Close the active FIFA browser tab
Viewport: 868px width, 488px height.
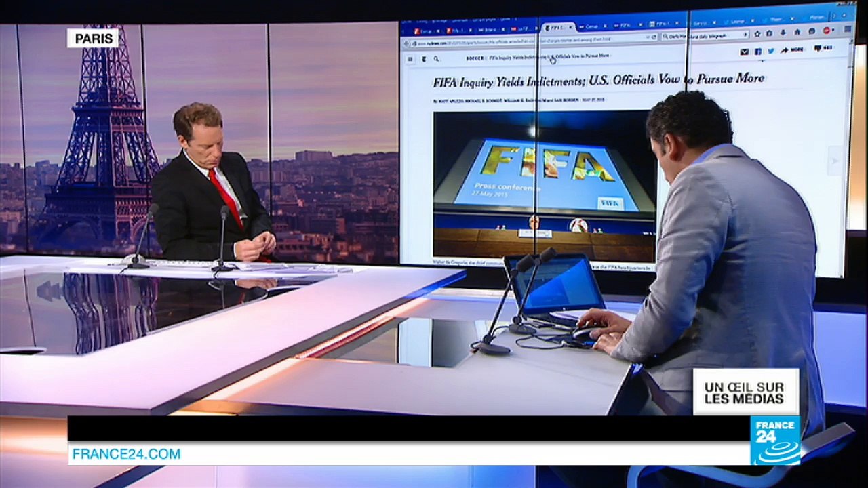click(x=571, y=28)
